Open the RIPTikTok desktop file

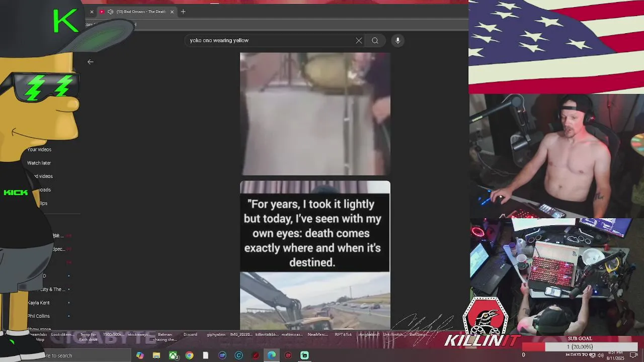(344, 335)
